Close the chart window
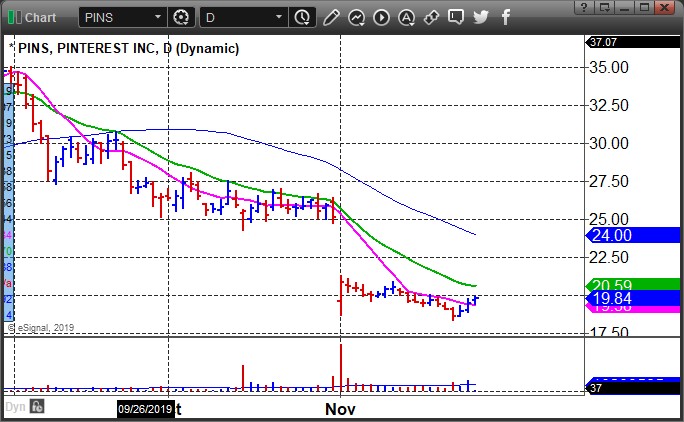The width and height of the screenshot is (684, 422). (665, 7)
